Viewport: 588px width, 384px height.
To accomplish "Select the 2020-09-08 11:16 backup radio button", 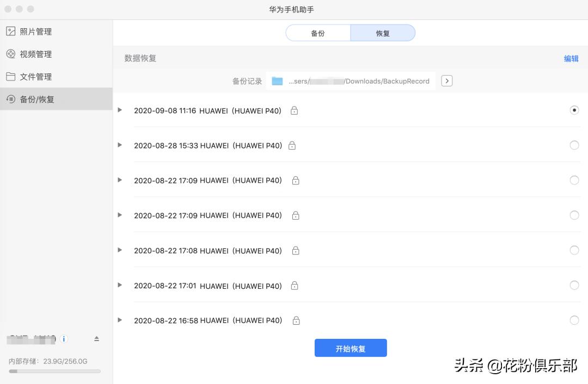I will (574, 110).
